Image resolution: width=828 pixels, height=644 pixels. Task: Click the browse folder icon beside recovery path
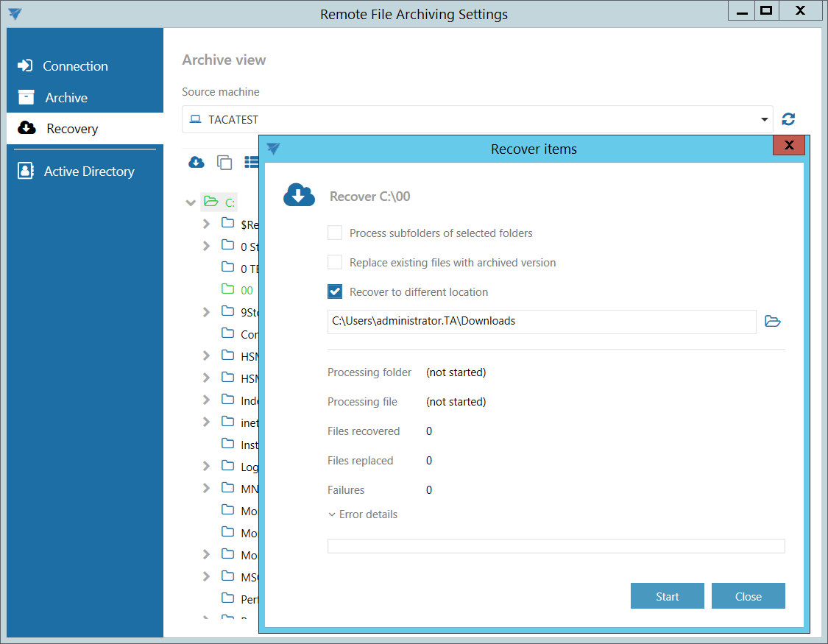click(772, 322)
